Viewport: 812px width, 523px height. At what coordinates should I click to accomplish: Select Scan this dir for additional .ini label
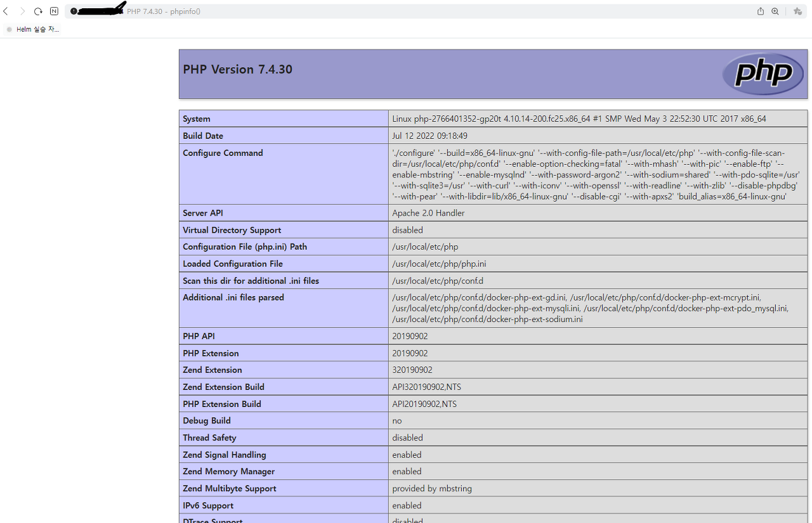click(251, 281)
